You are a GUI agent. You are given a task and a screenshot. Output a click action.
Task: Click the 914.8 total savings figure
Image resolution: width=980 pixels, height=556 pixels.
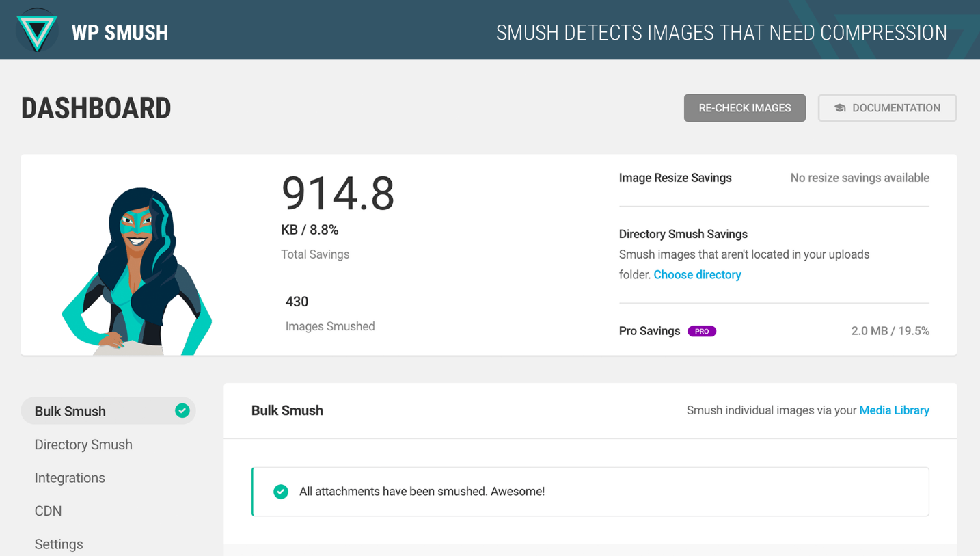338,194
